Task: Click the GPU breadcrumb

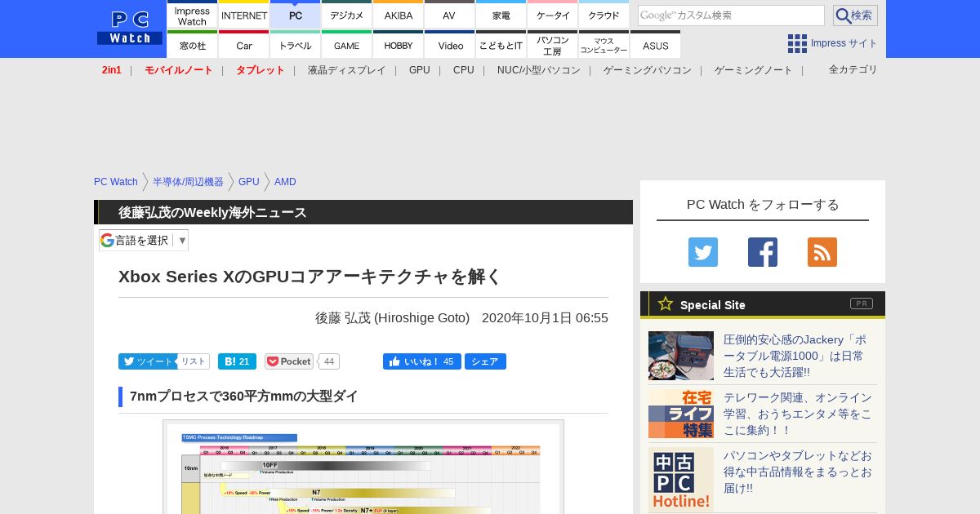Action: (x=249, y=182)
